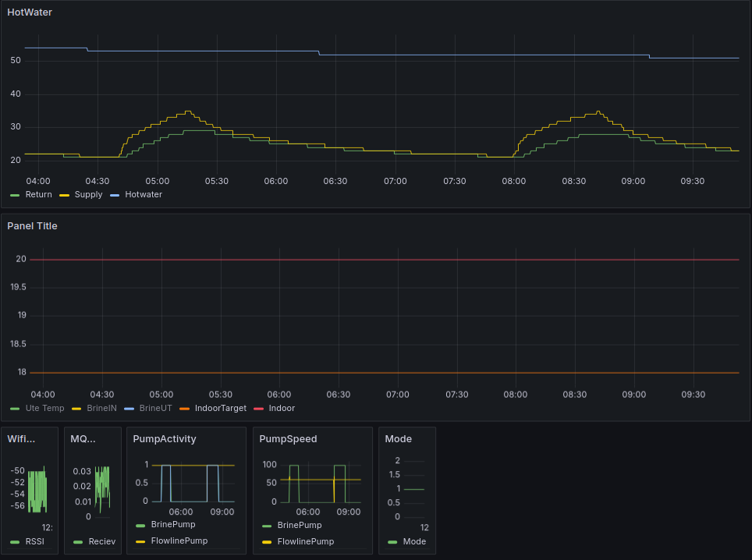The image size is (752, 560).
Task: Click the green swatch beside Mode legend
Action: tap(393, 542)
